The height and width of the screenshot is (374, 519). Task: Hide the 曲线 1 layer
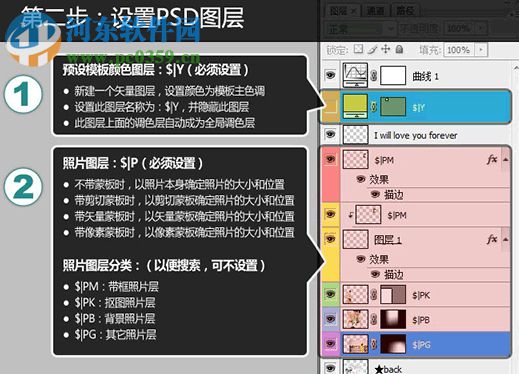330,75
